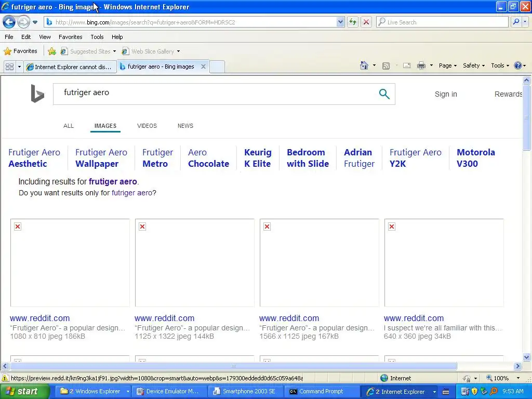532x399 pixels.
Task: Click the Refresh page icon
Action: [x=353, y=22]
